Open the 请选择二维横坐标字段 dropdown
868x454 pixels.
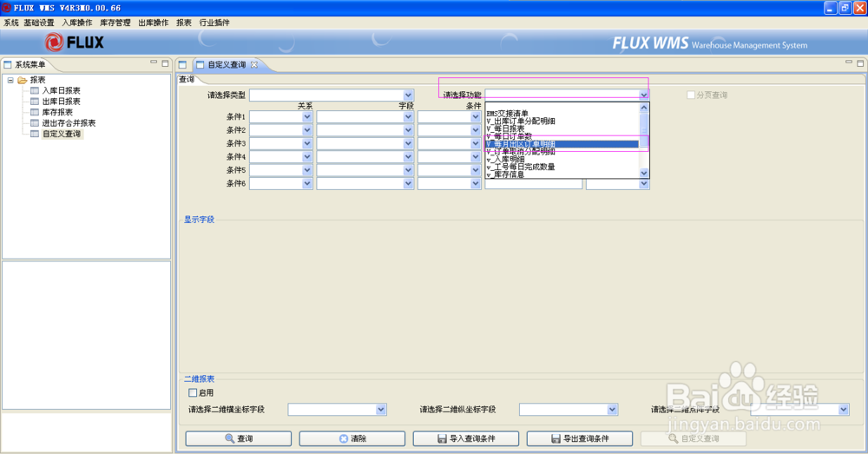pyautogui.click(x=381, y=410)
